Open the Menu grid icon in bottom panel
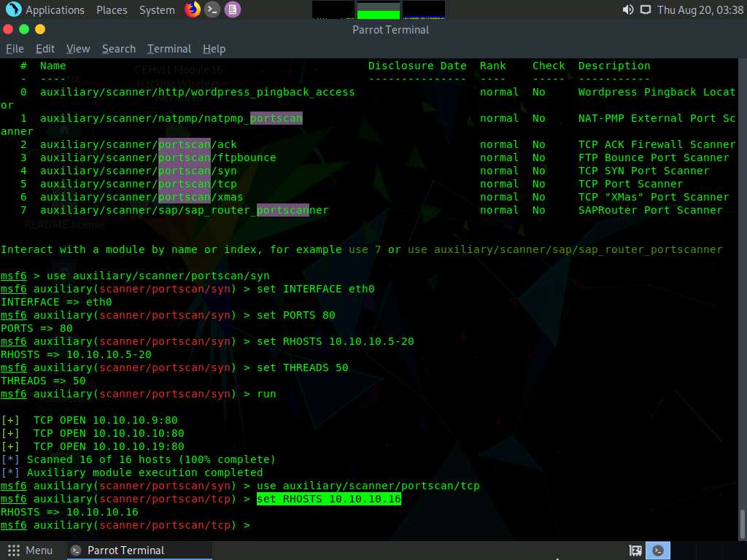 [13, 551]
